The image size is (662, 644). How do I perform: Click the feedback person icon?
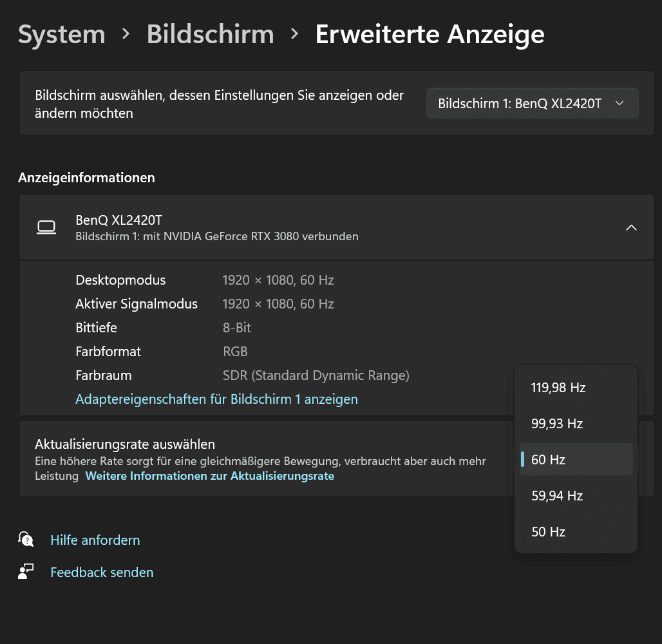[x=26, y=571]
